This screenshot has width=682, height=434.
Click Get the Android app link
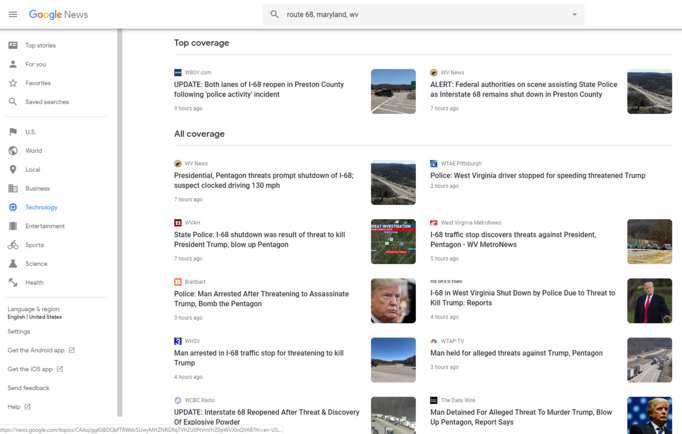pos(36,350)
